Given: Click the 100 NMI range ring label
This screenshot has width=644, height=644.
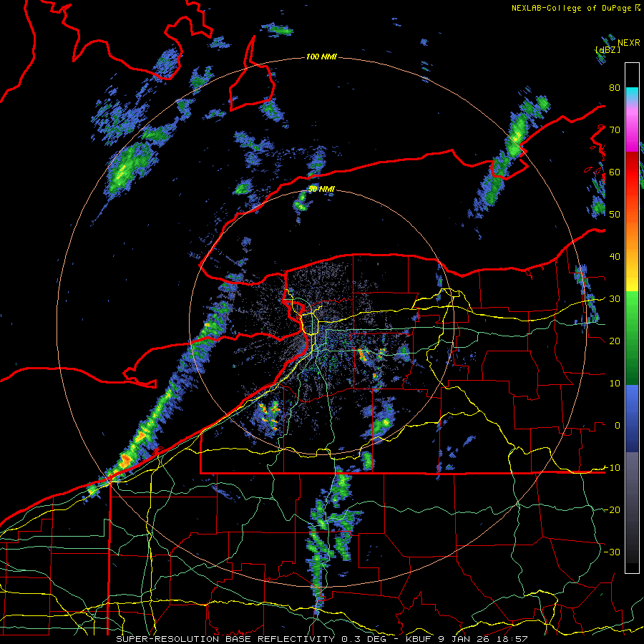Looking at the screenshot, I should pos(321,57).
